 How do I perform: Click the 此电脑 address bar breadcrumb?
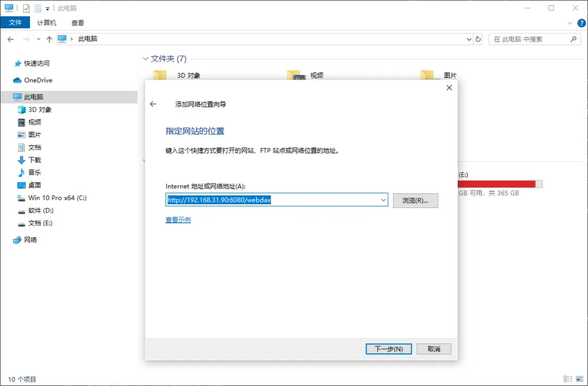pyautogui.click(x=88, y=39)
